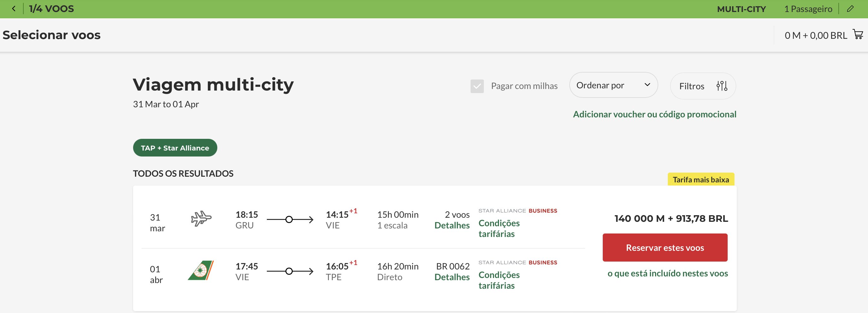Image resolution: width=868 pixels, height=313 pixels.
Task: Open the Filtros button
Action: [x=703, y=86]
